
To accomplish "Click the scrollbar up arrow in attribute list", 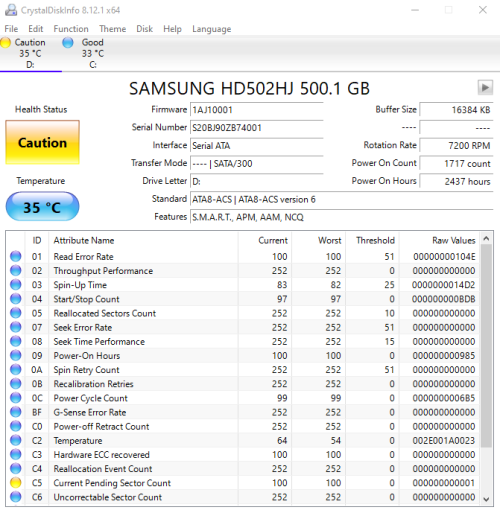I will [x=486, y=239].
